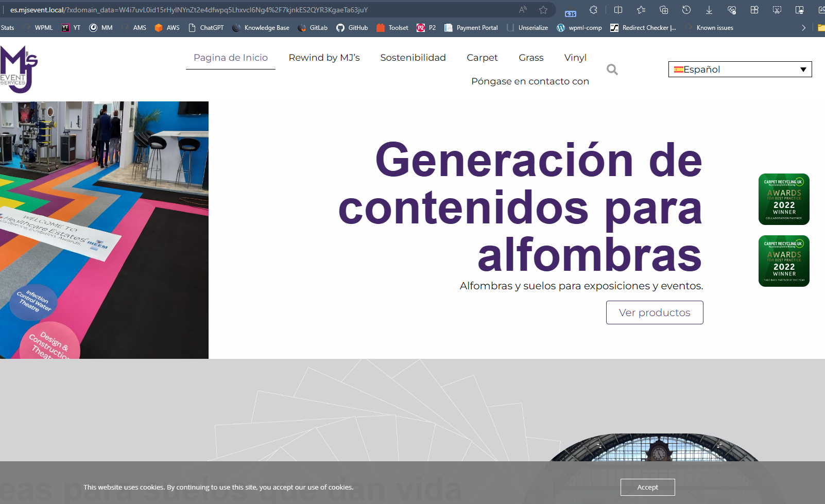Open browser history clock icon

coord(686,10)
